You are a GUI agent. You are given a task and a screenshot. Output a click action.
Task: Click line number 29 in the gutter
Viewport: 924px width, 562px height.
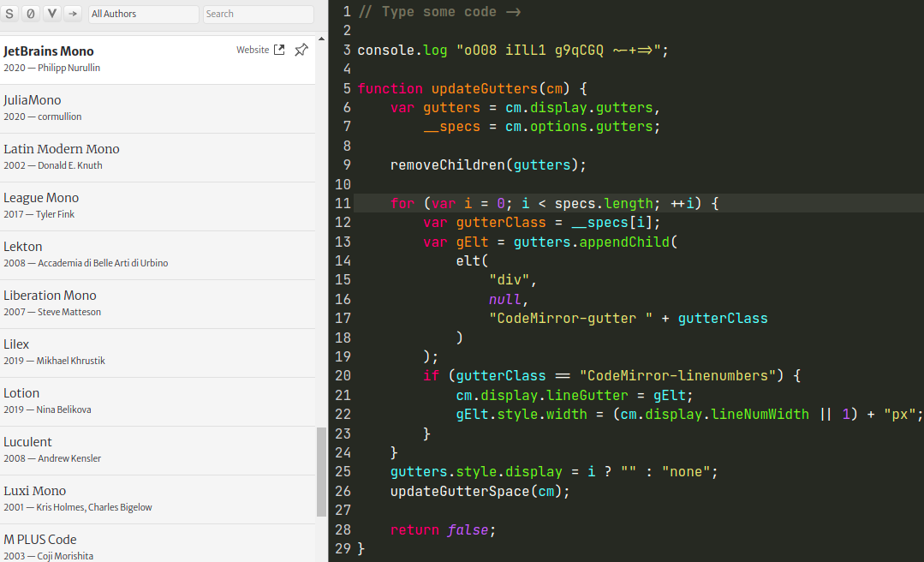click(x=343, y=548)
